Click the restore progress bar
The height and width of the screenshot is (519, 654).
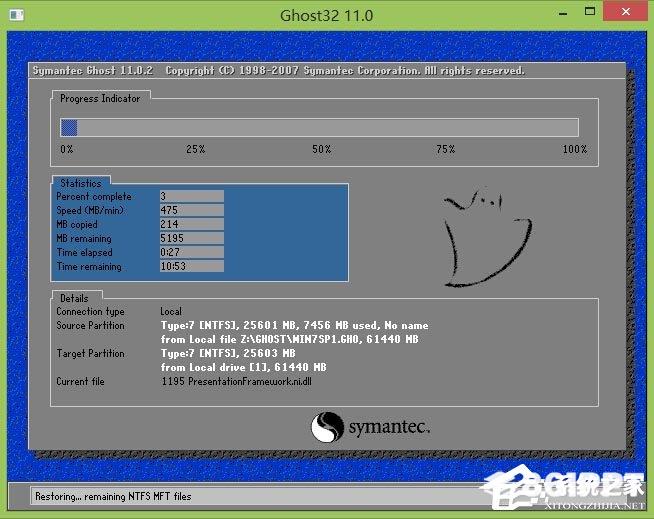[319, 128]
